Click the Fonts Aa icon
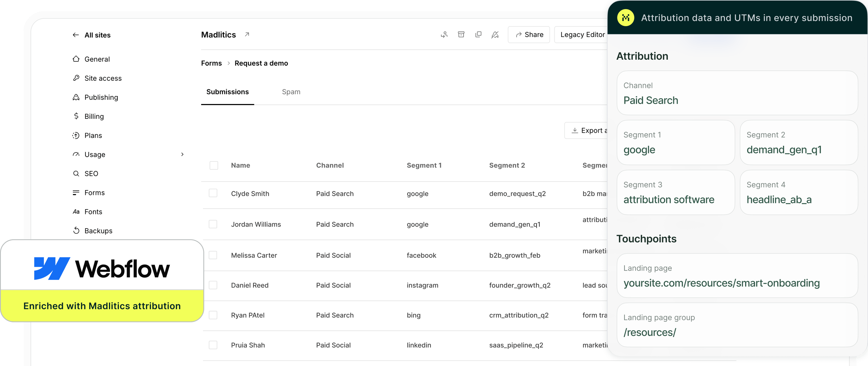 (x=76, y=212)
